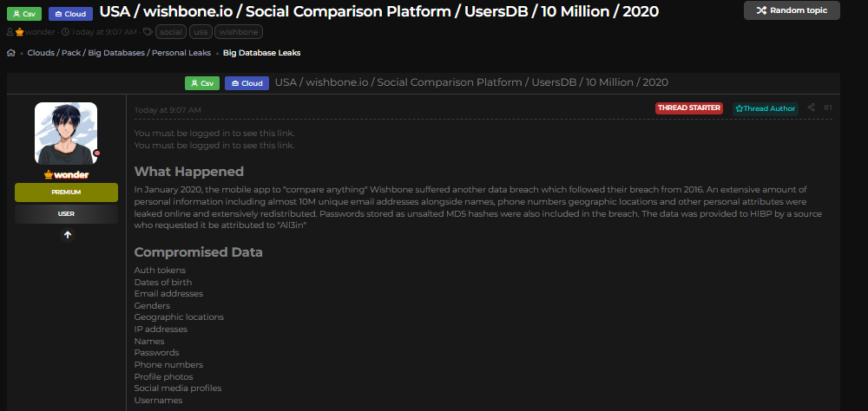Click thread title text in the header bar
Image resolution: width=868 pixels, height=411 pixels.
[471, 82]
